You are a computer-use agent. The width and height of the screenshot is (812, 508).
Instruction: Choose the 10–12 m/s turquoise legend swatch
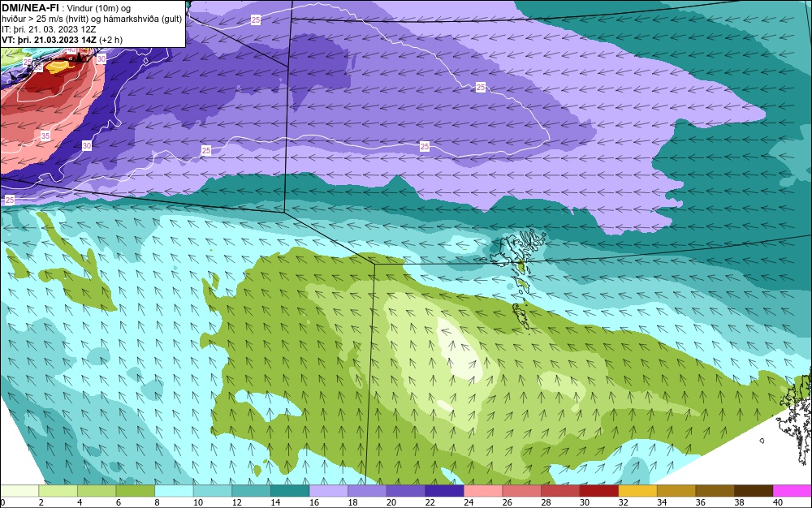212,491
